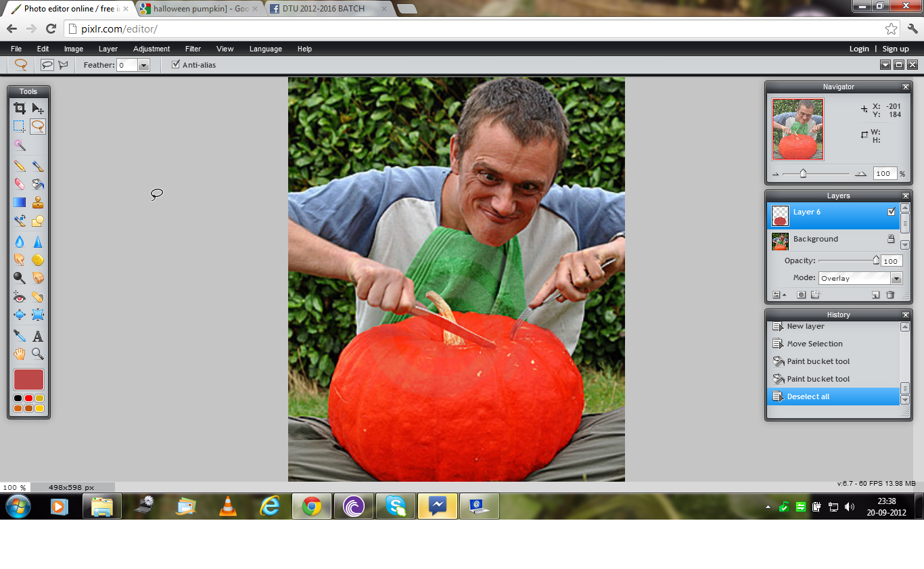Toggle the Anti-alias checkbox
Image resolution: width=924 pixels, height=569 pixels.
pos(176,64)
